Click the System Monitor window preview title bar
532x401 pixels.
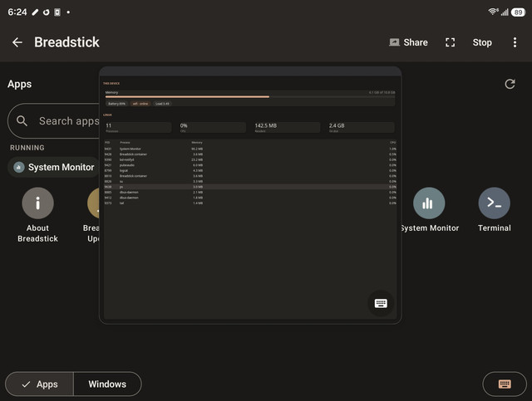click(250, 71)
